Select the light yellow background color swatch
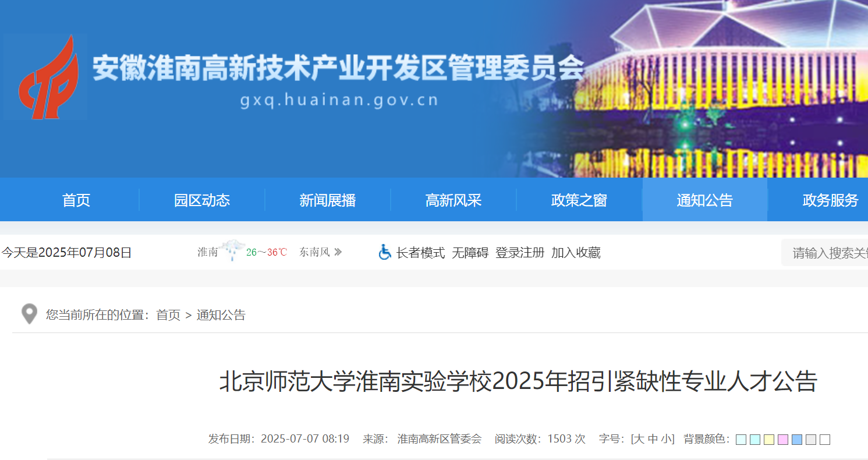The image size is (868, 460). point(769,440)
